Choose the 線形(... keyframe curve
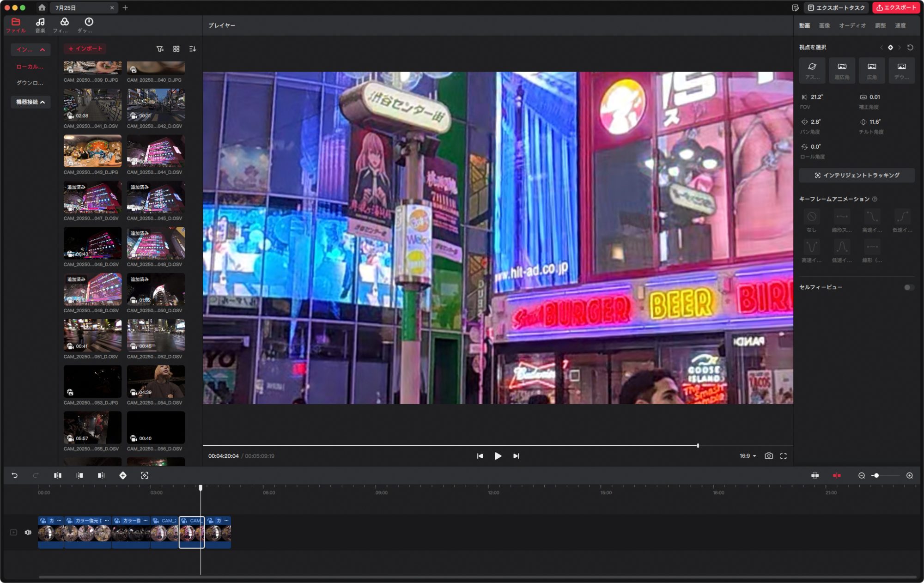 point(872,251)
